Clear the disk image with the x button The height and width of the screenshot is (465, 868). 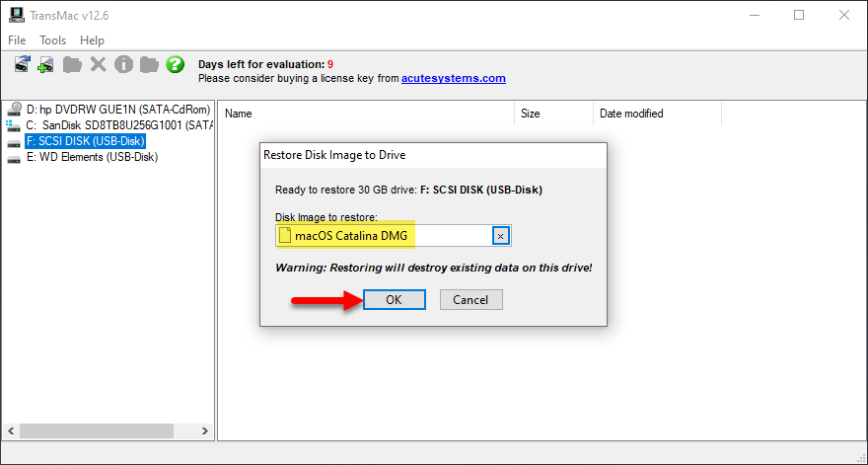tap(500, 236)
